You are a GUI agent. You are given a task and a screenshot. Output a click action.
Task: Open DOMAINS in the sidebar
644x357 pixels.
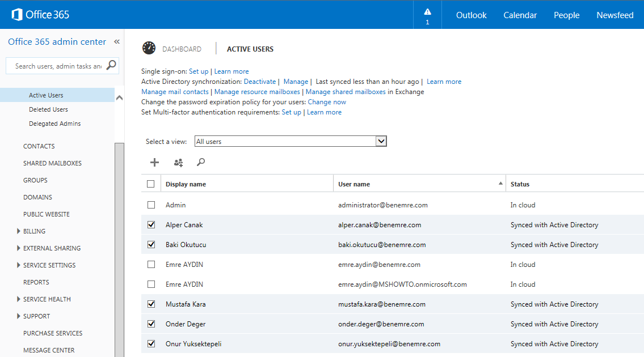[38, 197]
